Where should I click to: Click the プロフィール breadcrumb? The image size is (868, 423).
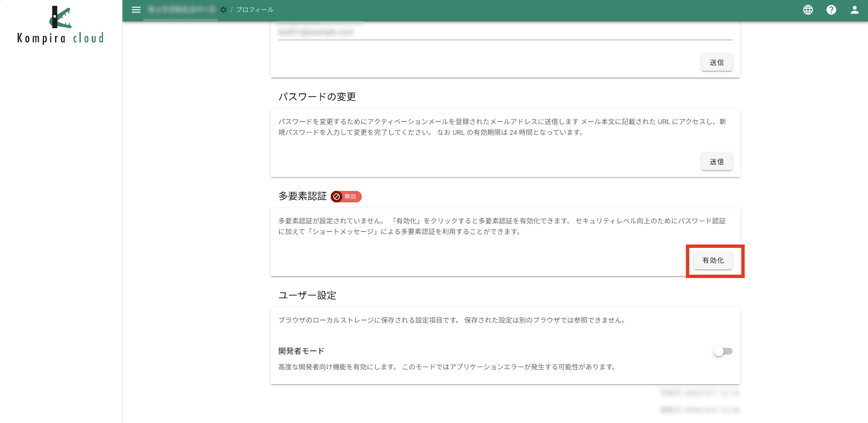(x=255, y=10)
